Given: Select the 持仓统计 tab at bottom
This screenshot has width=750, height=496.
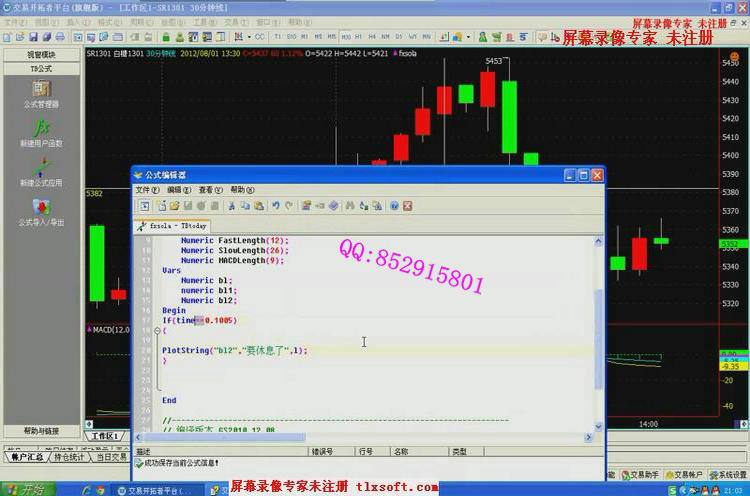Looking at the screenshot, I should click(71, 458).
